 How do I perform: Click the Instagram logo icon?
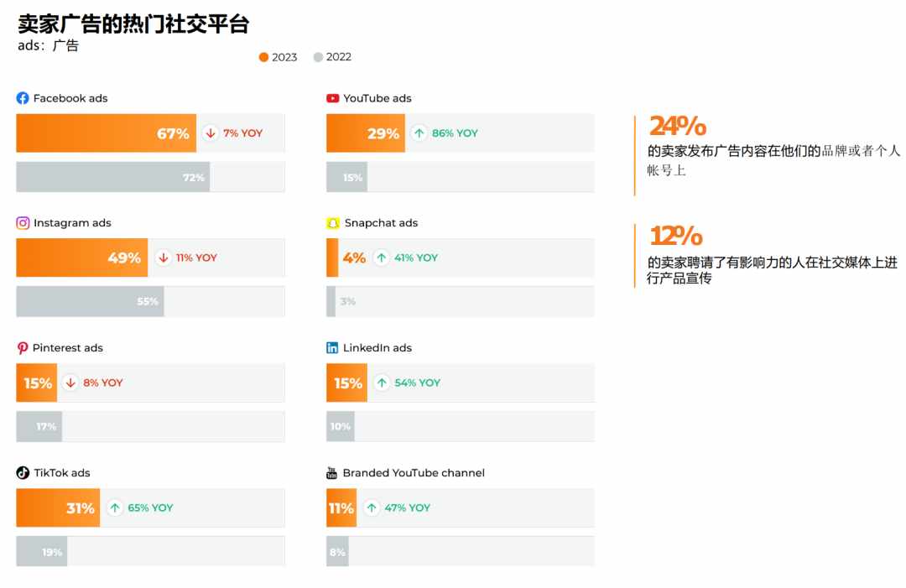tap(23, 223)
